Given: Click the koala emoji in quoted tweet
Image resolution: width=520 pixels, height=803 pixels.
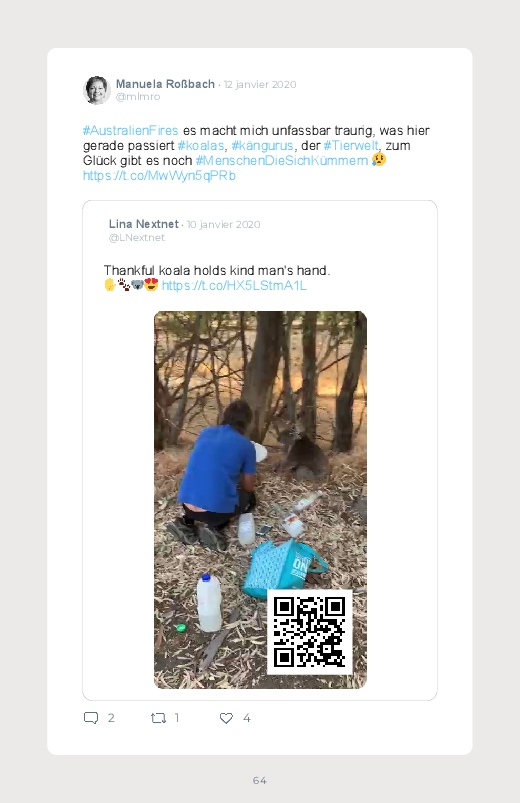Looking at the screenshot, I should click(137, 285).
